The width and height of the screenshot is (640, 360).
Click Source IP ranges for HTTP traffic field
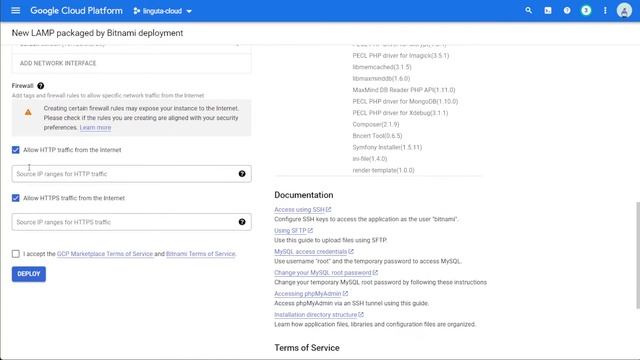[x=131, y=174]
